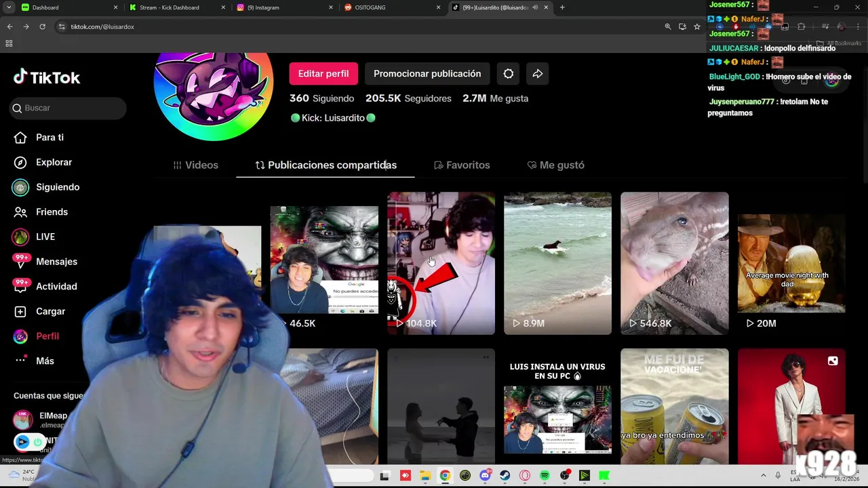Click the Buscar search field
This screenshot has width=868, height=488.
[x=68, y=108]
